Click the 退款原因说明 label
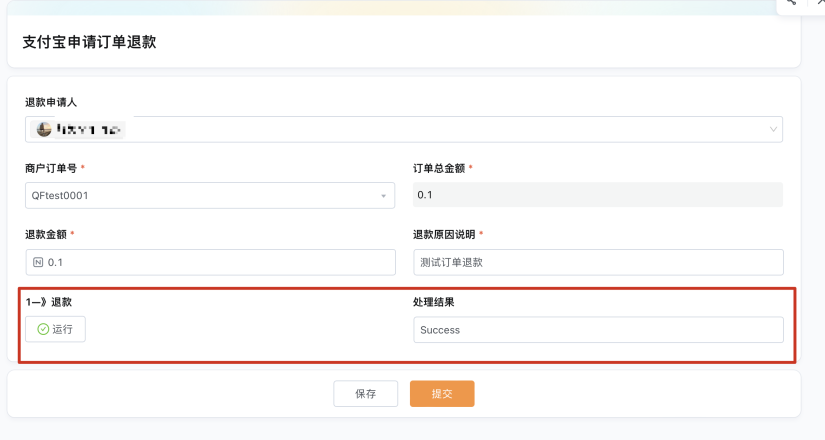825x440 pixels. pyautogui.click(x=444, y=235)
